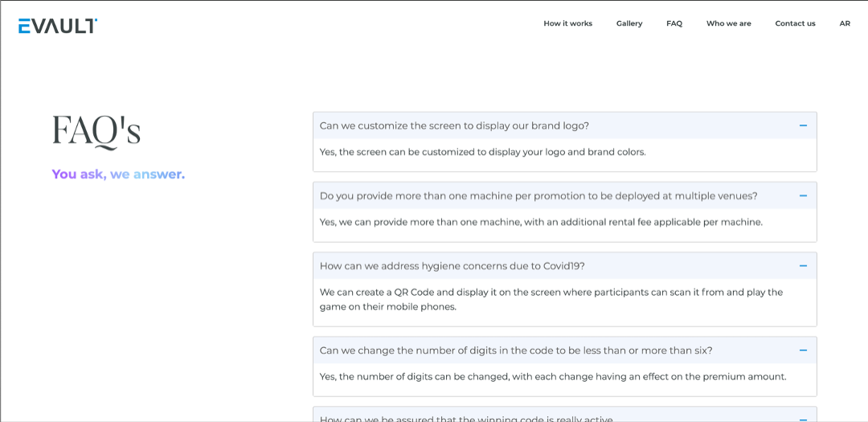
Task: Click minus icon on code digits question
Action: coord(802,350)
